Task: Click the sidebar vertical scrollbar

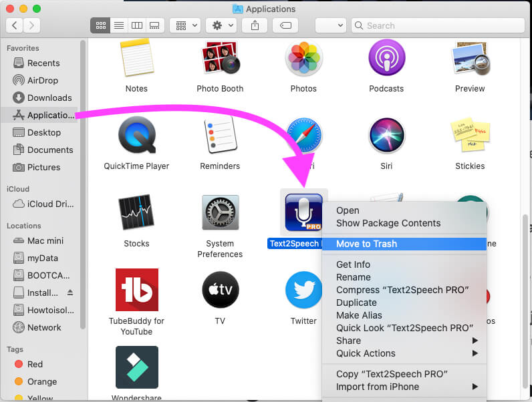Action: click(x=82, y=185)
